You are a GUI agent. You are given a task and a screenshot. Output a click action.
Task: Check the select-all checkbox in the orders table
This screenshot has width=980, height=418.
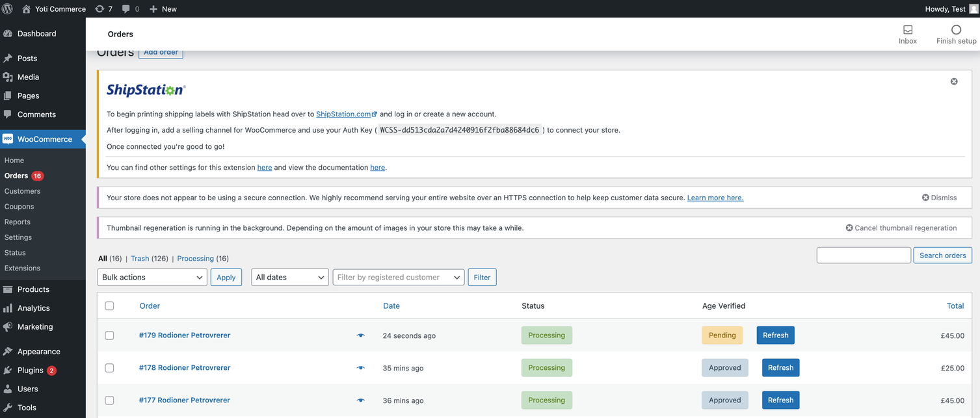[x=109, y=306]
